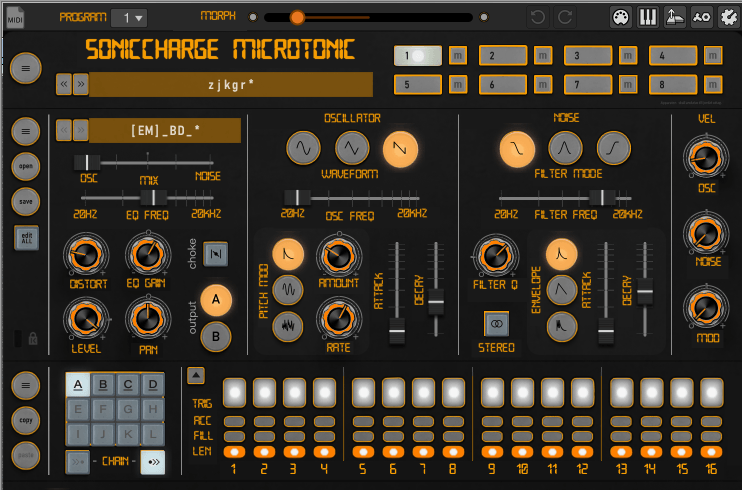Click the VEL OSC knob
This screenshot has width=742, height=490.
tap(706, 158)
